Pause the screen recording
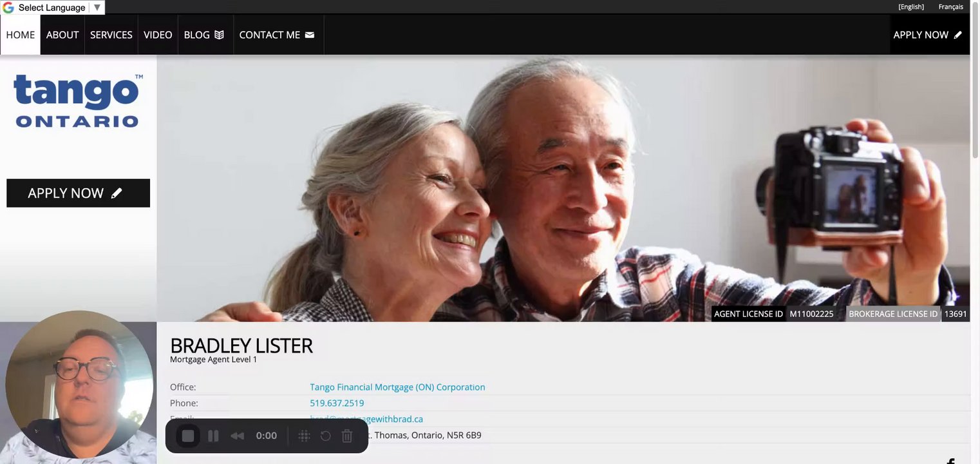 point(213,436)
